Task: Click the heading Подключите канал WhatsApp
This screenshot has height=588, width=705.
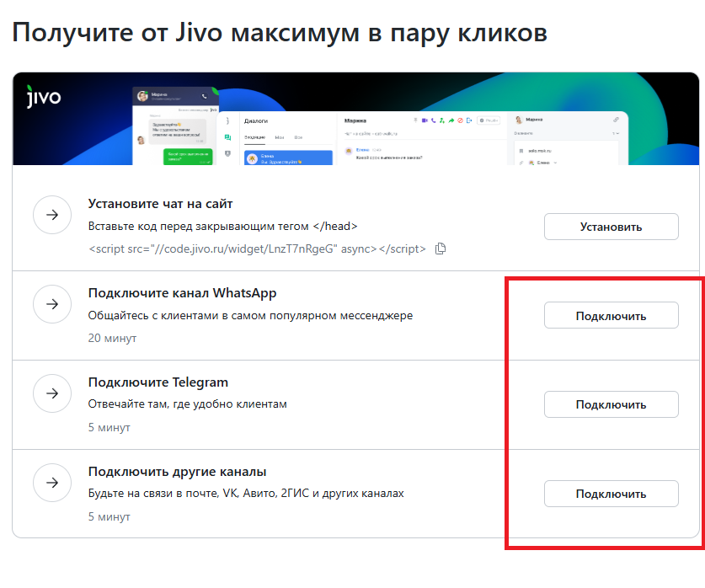Action: coord(182,293)
